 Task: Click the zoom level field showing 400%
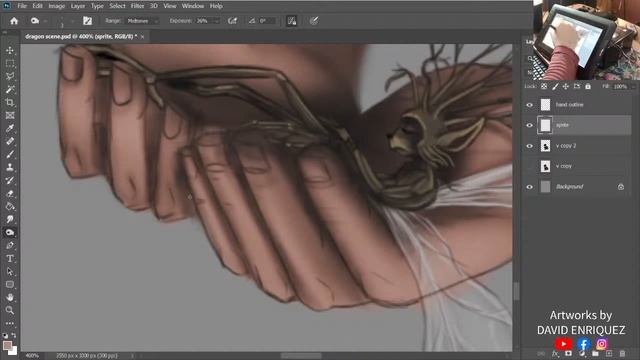pos(33,356)
